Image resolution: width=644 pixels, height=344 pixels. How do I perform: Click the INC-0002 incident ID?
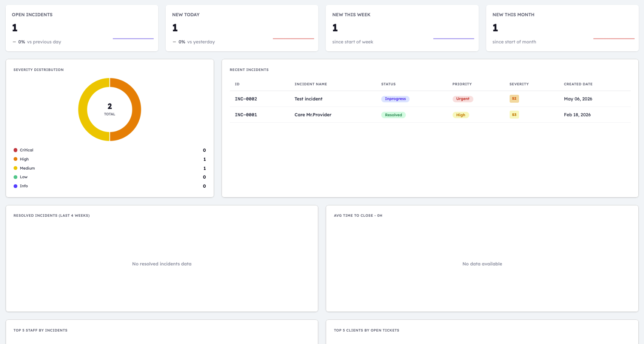click(x=246, y=99)
